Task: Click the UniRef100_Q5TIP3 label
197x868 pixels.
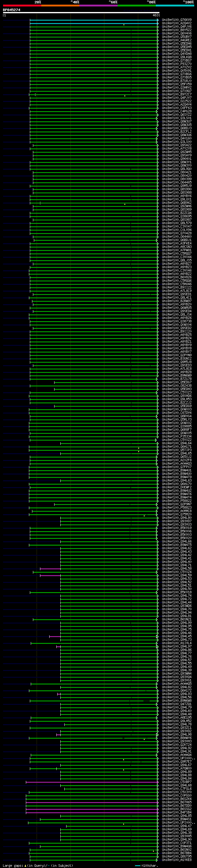Action: pos(177,450)
